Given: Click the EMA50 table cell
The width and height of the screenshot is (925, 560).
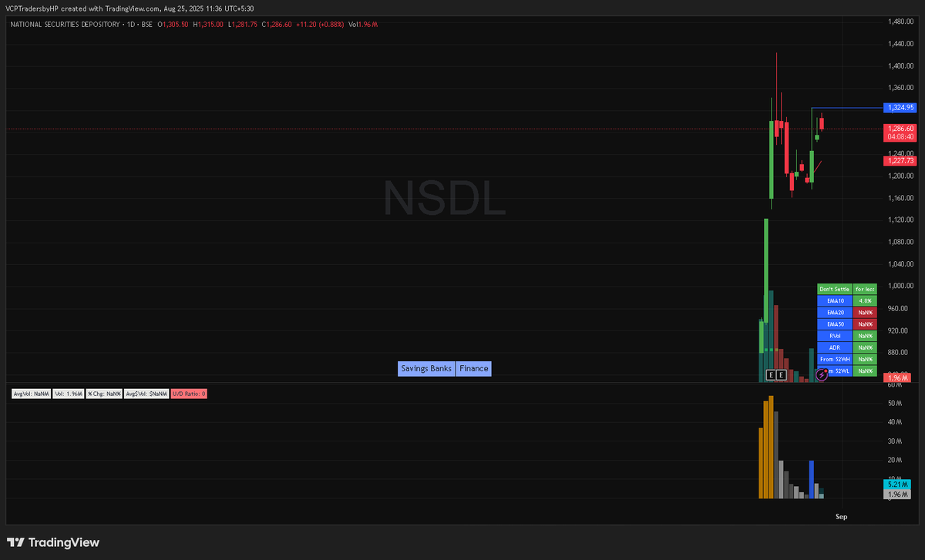Looking at the screenshot, I should click(x=834, y=324).
